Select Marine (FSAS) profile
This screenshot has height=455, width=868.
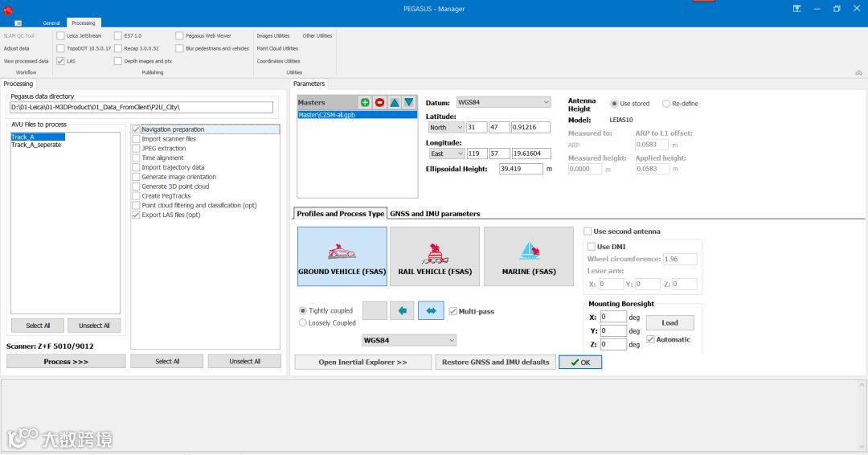529,256
